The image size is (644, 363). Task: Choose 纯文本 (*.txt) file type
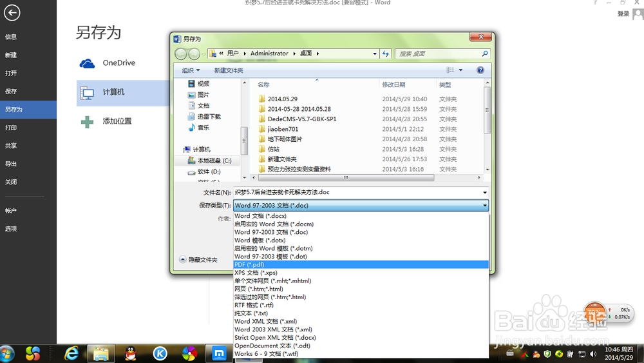tap(361, 313)
